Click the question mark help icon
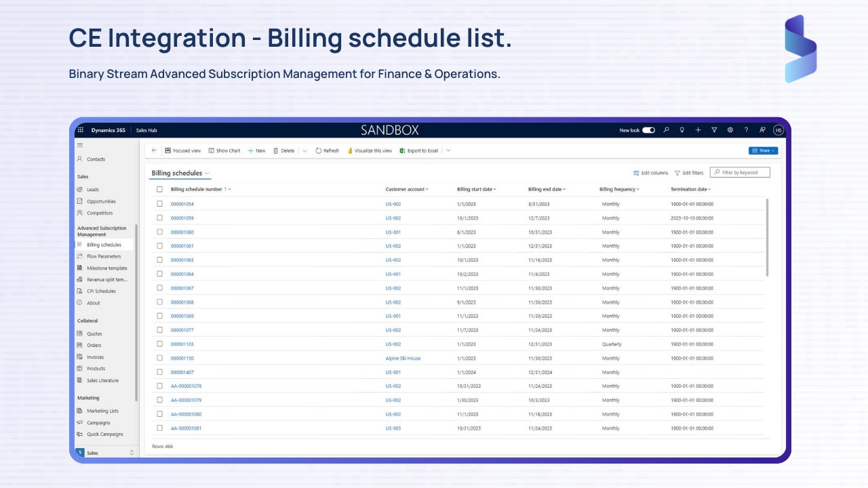The image size is (868, 488). pyautogui.click(x=746, y=130)
